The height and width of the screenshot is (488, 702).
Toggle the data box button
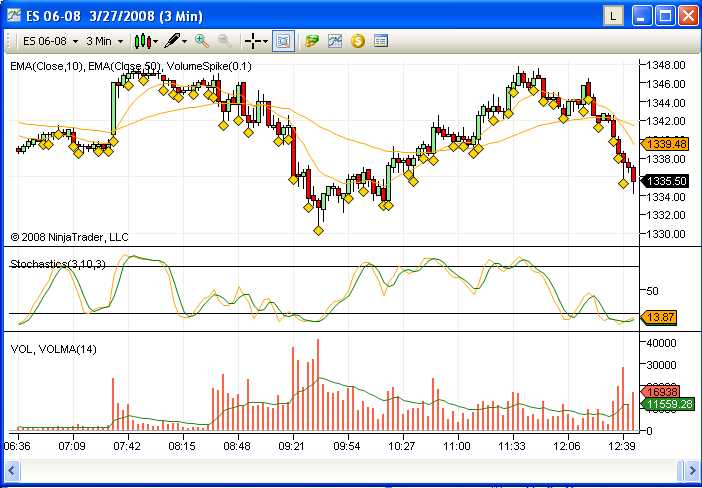click(283, 42)
